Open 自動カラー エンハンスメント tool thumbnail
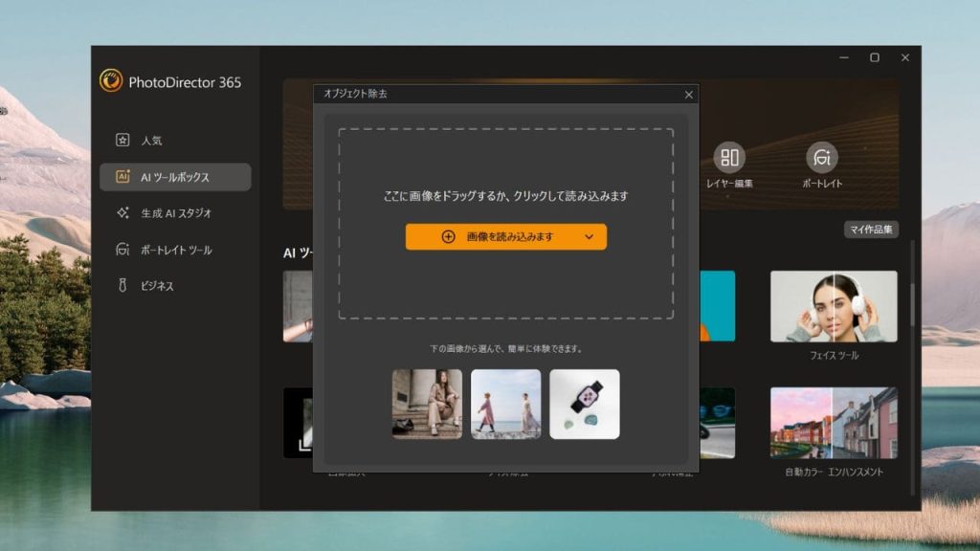The height and width of the screenshot is (551, 980). (x=834, y=423)
